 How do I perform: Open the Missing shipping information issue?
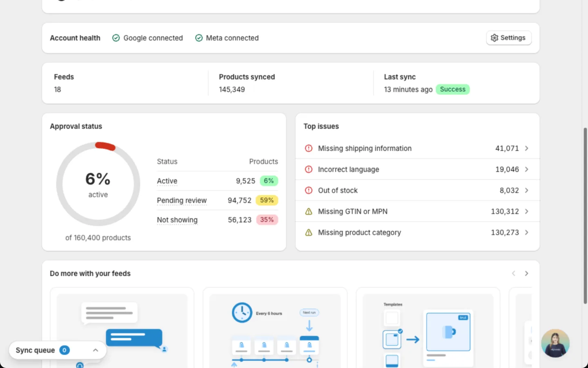point(417,148)
